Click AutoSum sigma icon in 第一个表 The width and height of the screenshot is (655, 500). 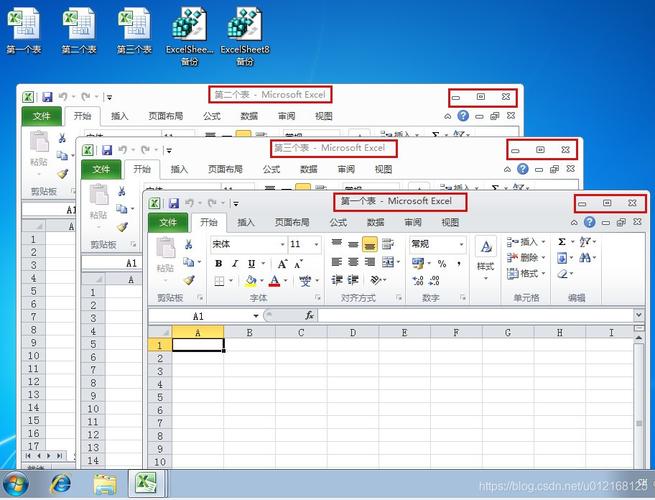562,242
